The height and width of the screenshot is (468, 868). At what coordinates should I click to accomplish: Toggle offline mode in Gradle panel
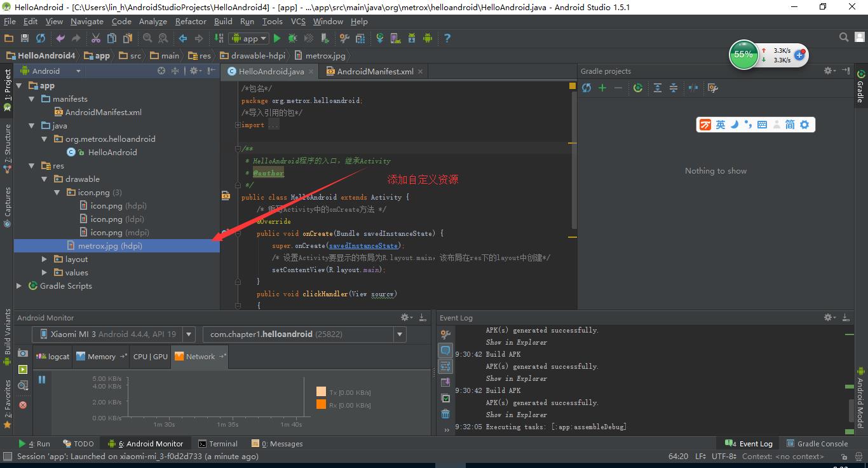[x=693, y=88]
